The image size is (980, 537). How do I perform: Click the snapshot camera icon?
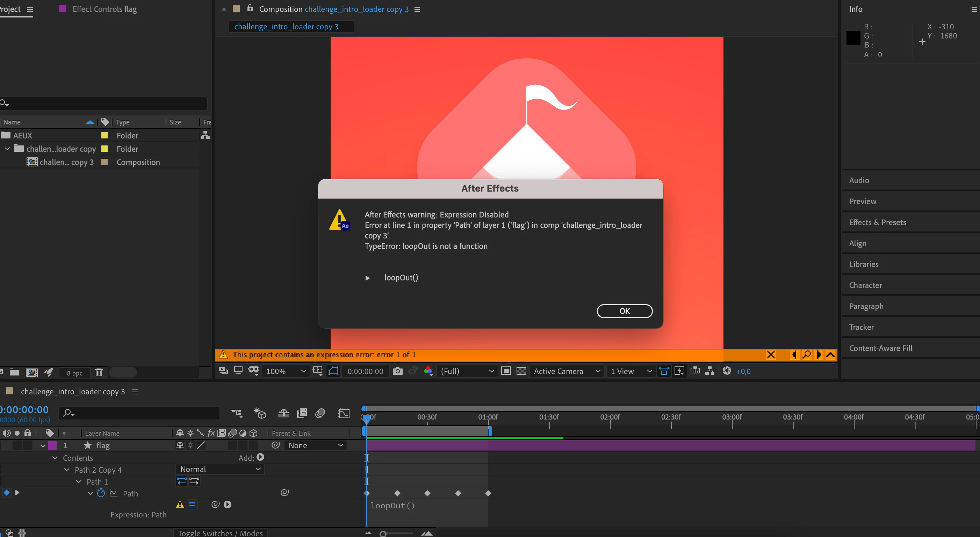point(397,371)
